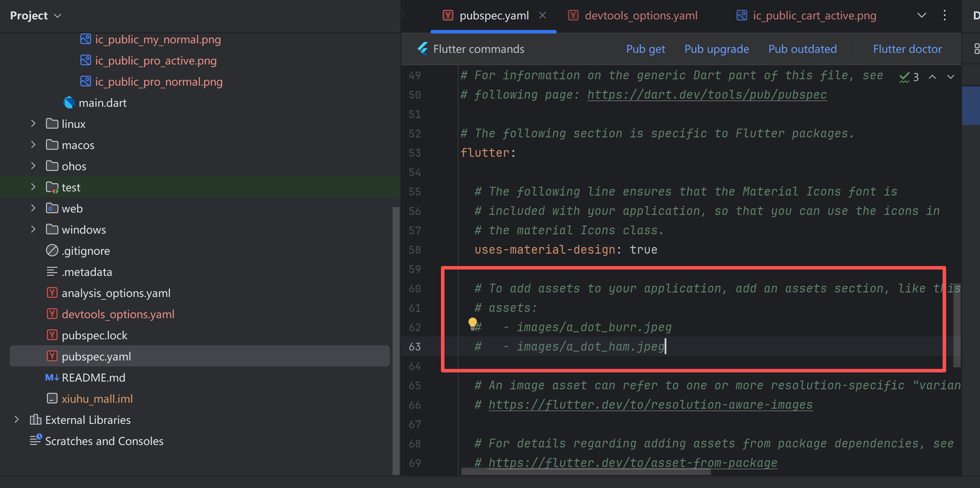Image resolution: width=980 pixels, height=488 pixels.
Task: Click the yellow lightbulb quick-fix icon
Action: [x=472, y=323]
